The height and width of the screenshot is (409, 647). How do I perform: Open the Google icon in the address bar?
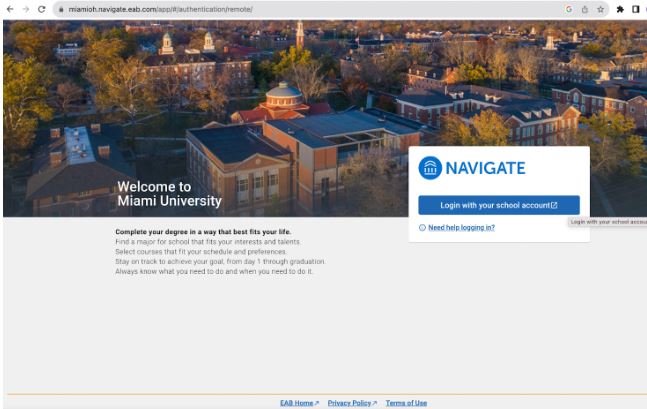tap(569, 9)
